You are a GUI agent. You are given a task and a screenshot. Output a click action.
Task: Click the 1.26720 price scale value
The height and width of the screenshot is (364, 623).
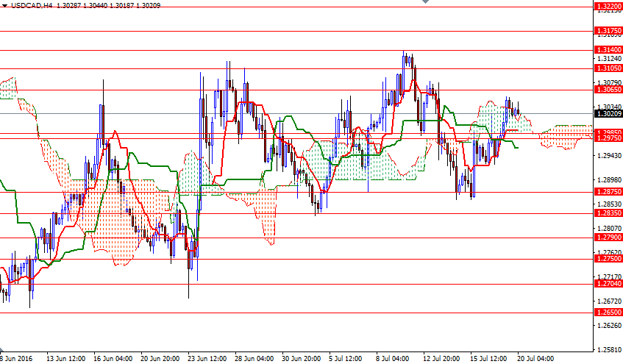click(x=609, y=301)
